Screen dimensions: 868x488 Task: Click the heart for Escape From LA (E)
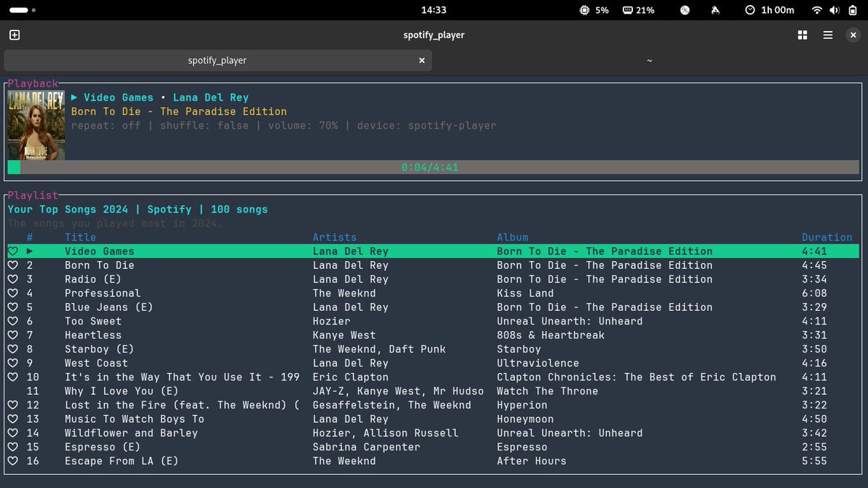tap(12, 461)
